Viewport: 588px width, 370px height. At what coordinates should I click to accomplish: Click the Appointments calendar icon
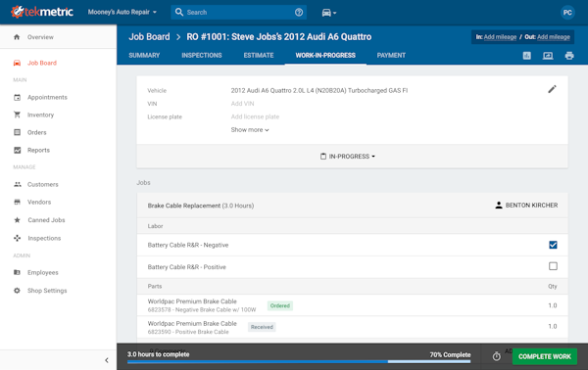(18, 97)
